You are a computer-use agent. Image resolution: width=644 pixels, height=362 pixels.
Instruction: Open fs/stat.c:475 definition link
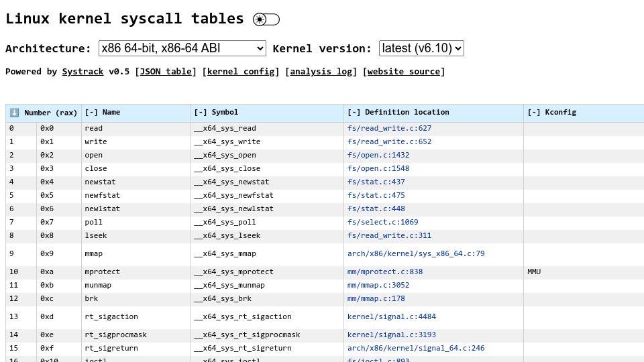tap(376, 195)
